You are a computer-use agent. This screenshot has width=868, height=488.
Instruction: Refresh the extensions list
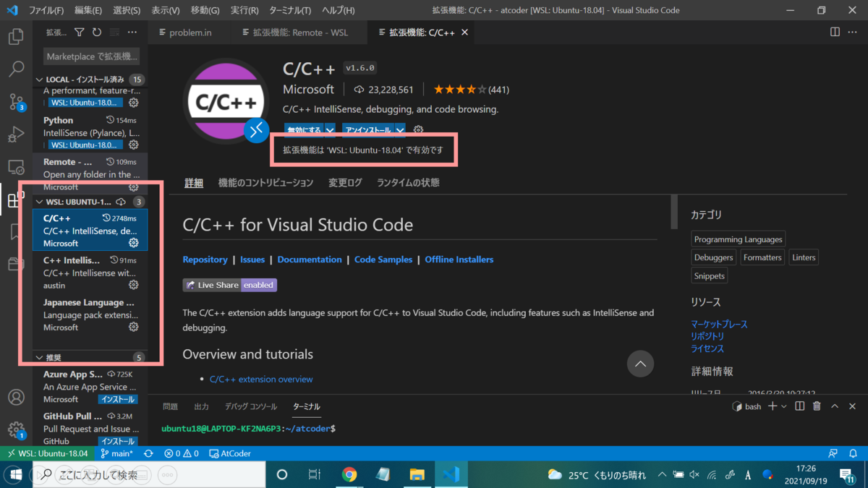click(96, 32)
